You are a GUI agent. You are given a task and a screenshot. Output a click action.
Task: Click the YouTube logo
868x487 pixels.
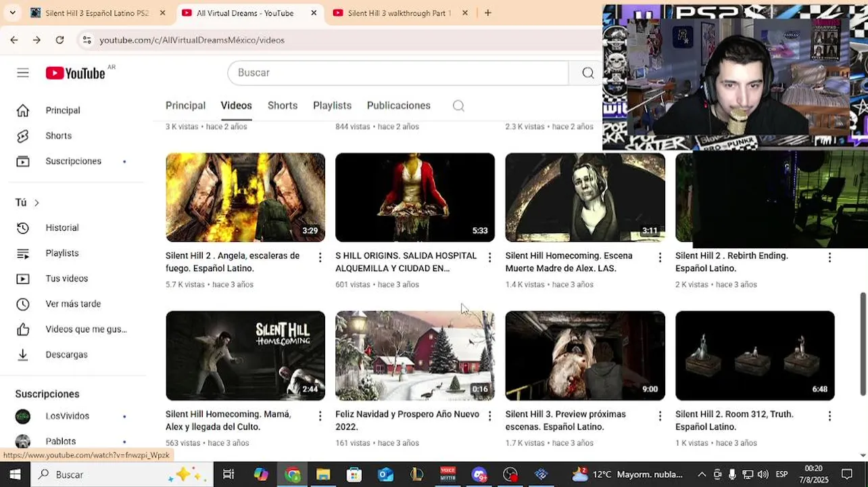pyautogui.click(x=76, y=73)
